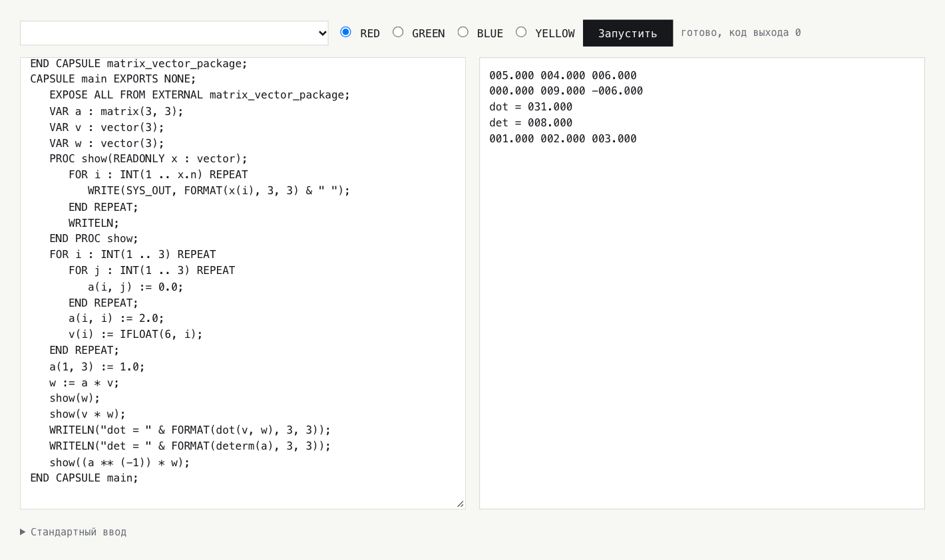This screenshot has height=560, width=945.
Task: Choose the BLUE radio option
Action: click(463, 32)
